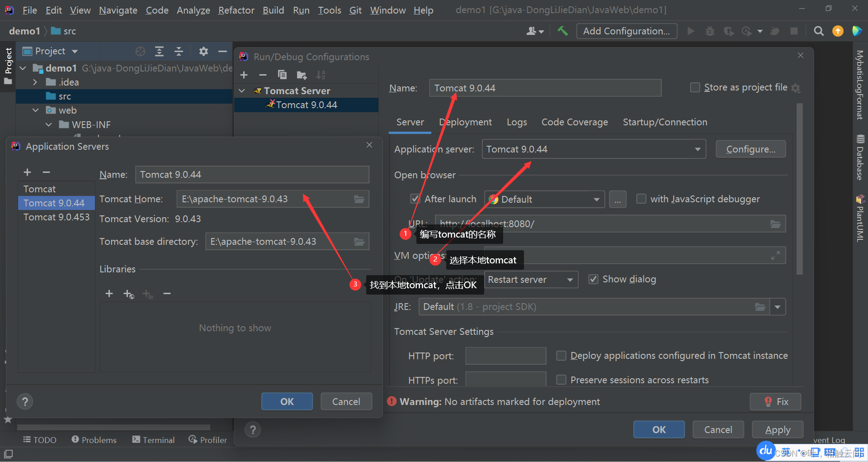Viewport: 868px width, 462px height.
Task: Toggle After launch checkbox
Action: (x=415, y=199)
